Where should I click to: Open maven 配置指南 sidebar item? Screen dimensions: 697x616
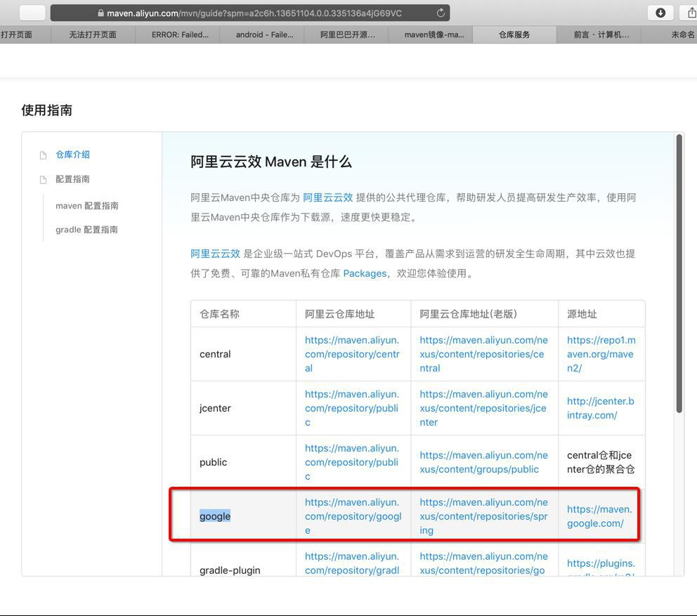(86, 206)
